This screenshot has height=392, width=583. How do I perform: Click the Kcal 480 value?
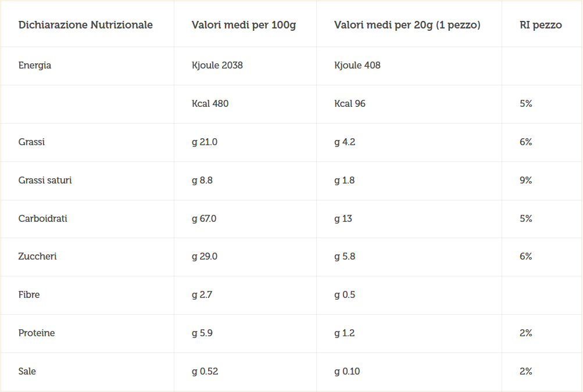(x=210, y=104)
